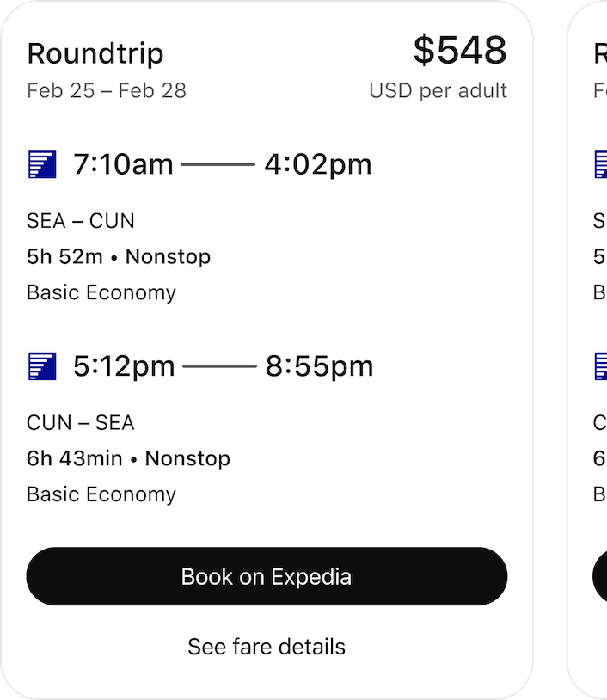
Task: Switch to the partially visible second fare card
Action: (593, 344)
